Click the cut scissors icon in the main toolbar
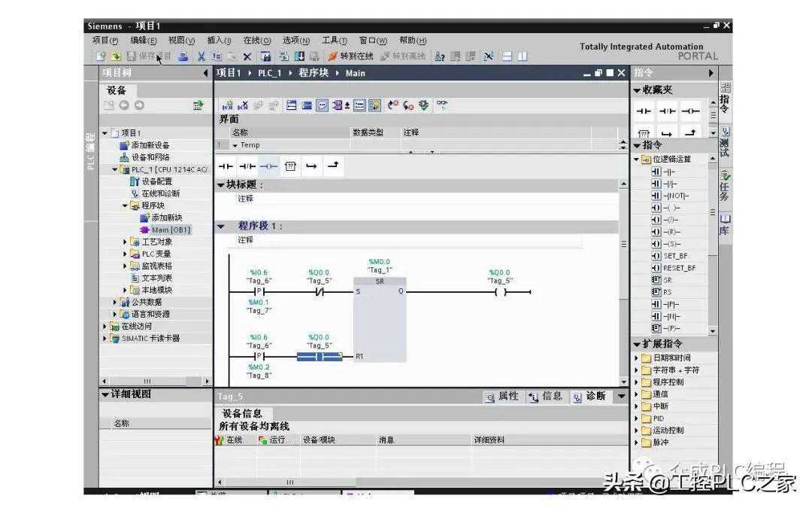 coord(201,56)
